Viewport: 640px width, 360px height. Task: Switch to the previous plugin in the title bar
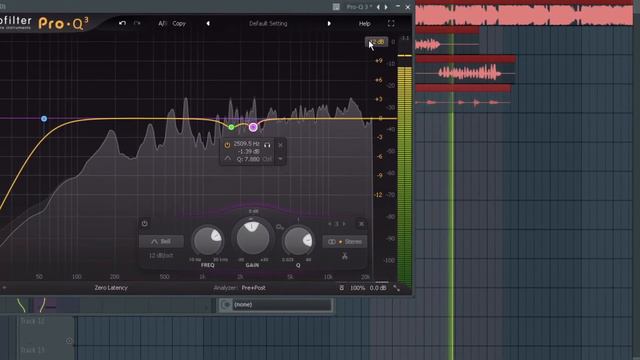pos(378,7)
